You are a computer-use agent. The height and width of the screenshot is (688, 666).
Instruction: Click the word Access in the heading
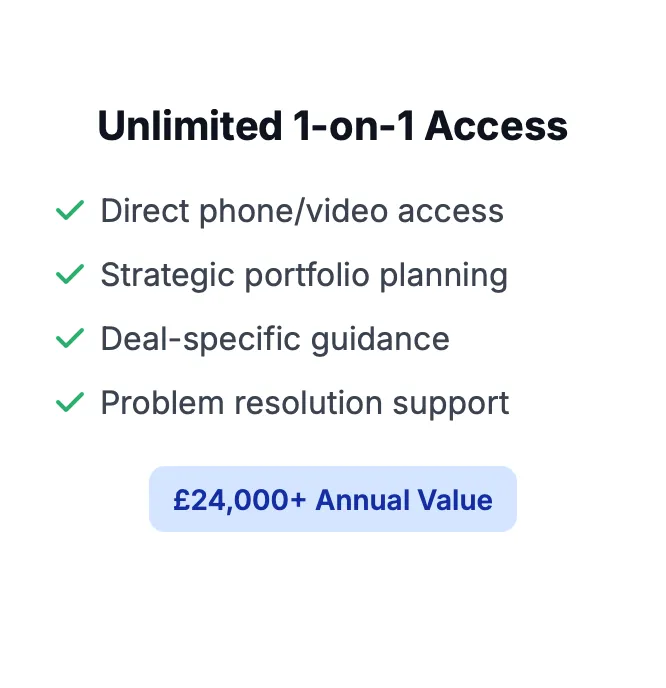[496, 126]
